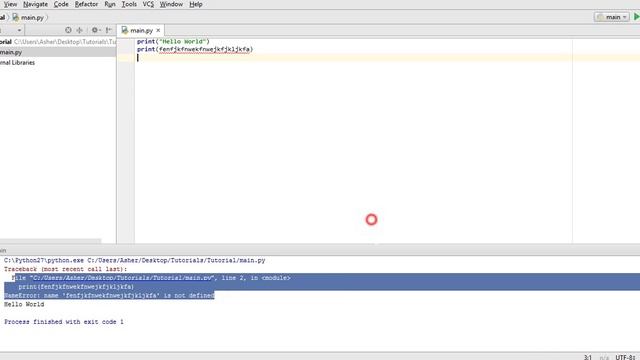Open the Navigate menu
This screenshot has width=640, height=360.
(35, 4)
